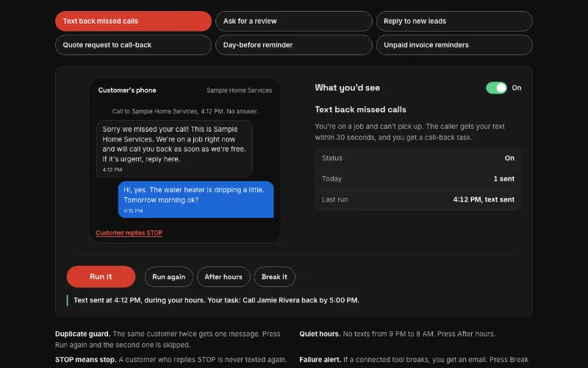
Task: Click the Customer replies STOP link
Action: pos(129,233)
